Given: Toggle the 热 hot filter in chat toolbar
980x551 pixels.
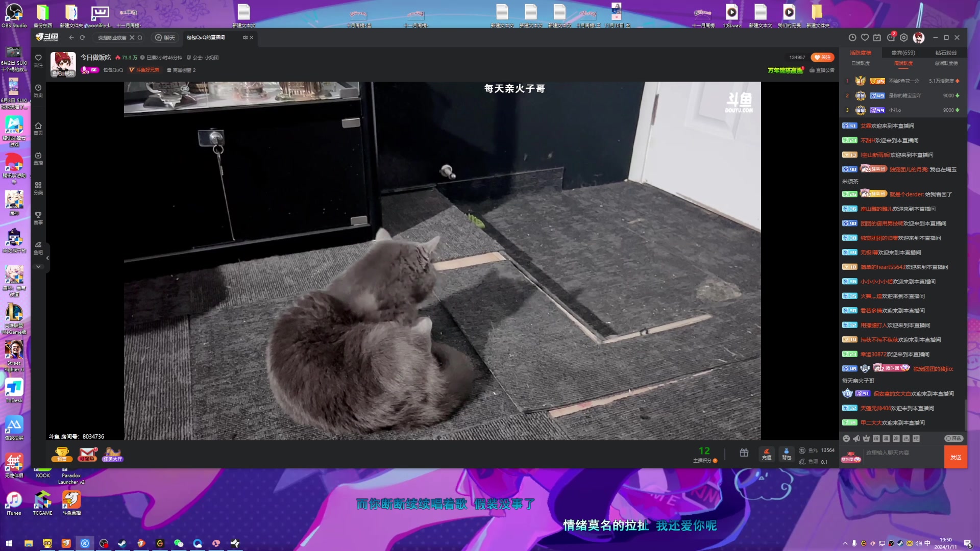Looking at the screenshot, I should click(x=906, y=439).
